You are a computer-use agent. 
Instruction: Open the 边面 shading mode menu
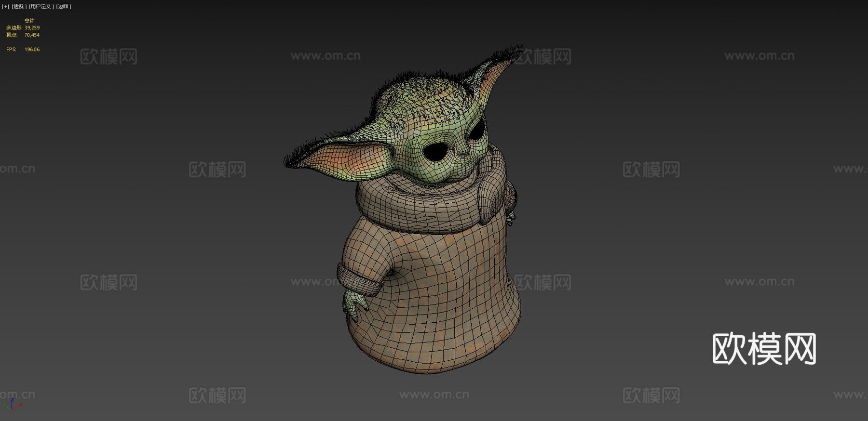(x=63, y=6)
